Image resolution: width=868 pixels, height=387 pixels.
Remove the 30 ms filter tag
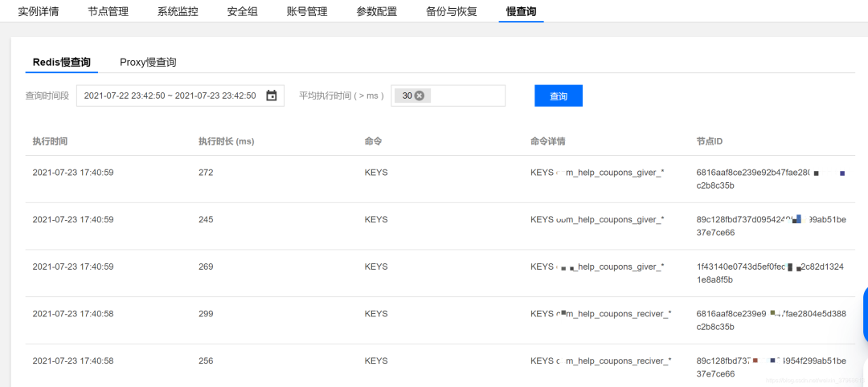(420, 96)
